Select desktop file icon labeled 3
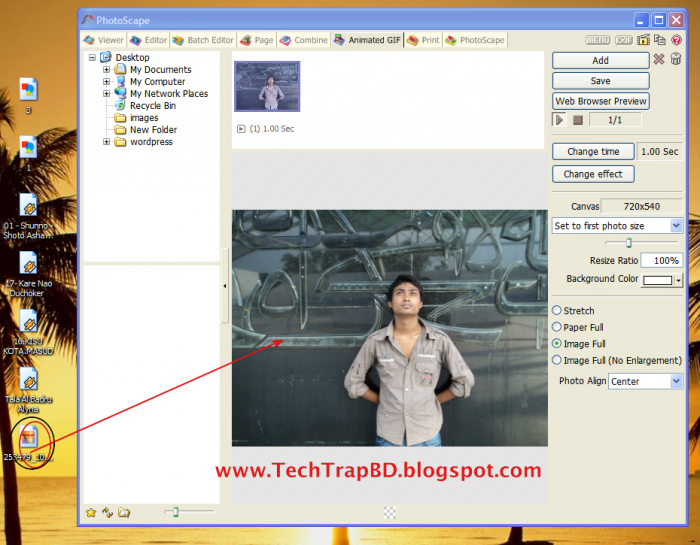Viewport: 700px width, 545px height. pyautogui.click(x=29, y=96)
